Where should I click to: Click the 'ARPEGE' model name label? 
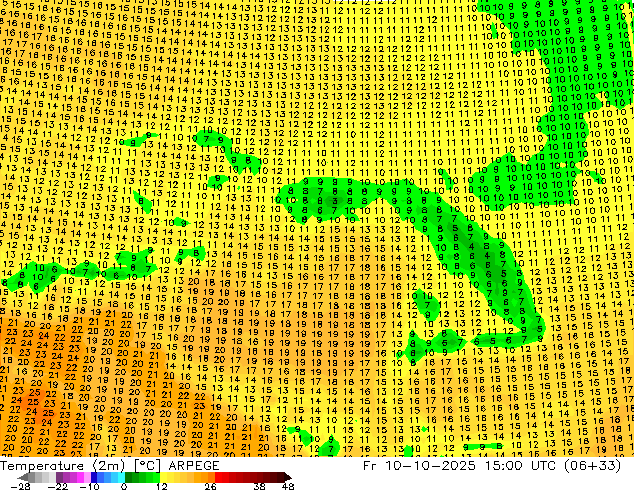click(x=194, y=466)
